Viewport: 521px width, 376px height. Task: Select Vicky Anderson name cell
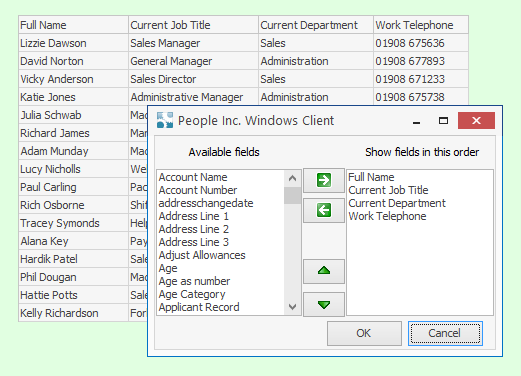click(x=73, y=79)
